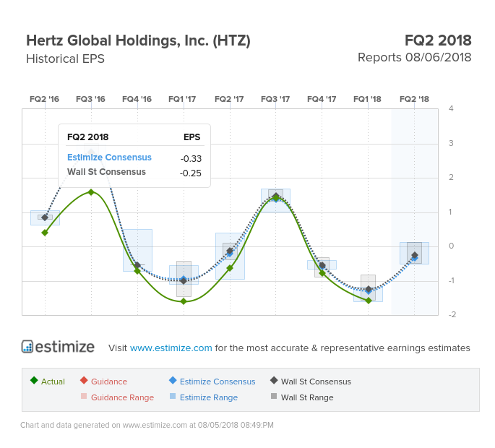
Task: Toggle the Guidance legend label
Action: 109,382
